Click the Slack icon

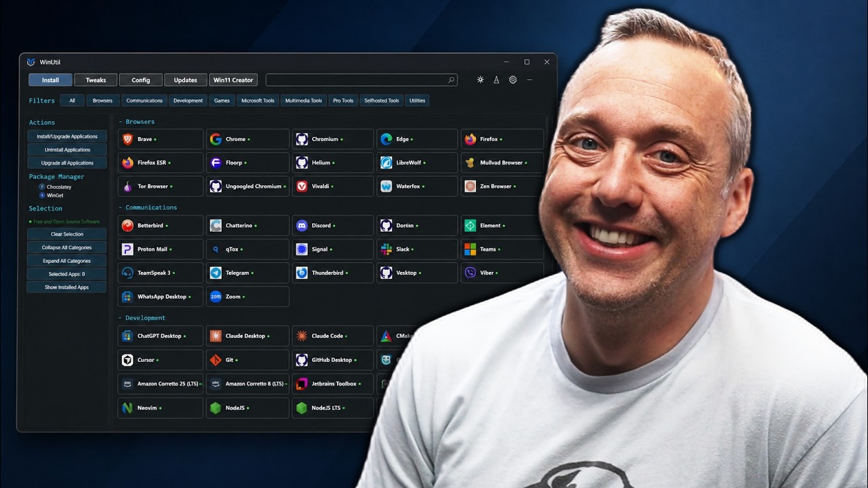point(386,249)
